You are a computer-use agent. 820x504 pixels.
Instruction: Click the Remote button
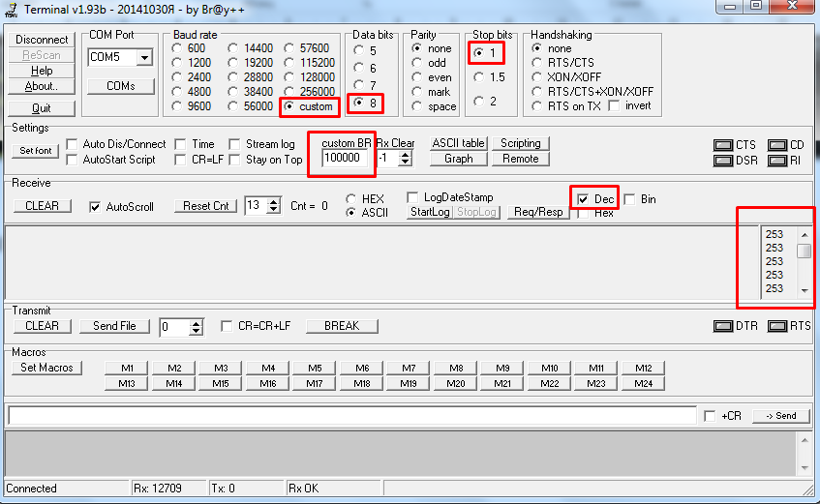click(520, 159)
